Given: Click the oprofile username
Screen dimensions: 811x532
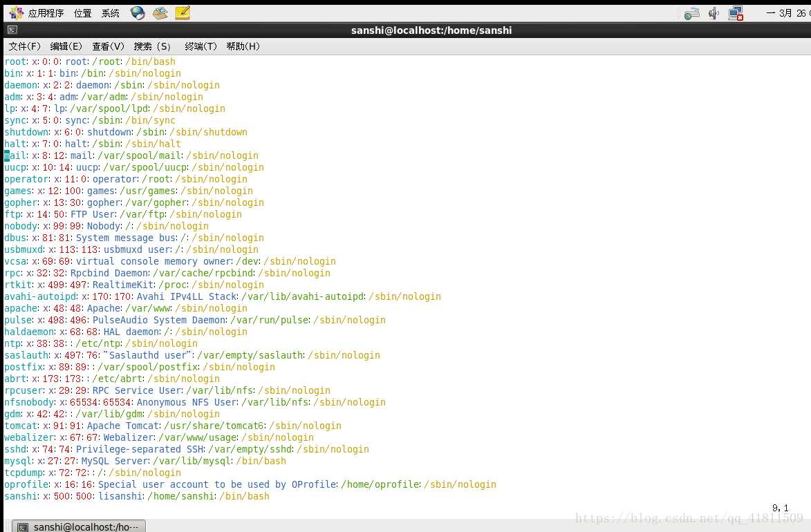Looking at the screenshot, I should 26,485.
